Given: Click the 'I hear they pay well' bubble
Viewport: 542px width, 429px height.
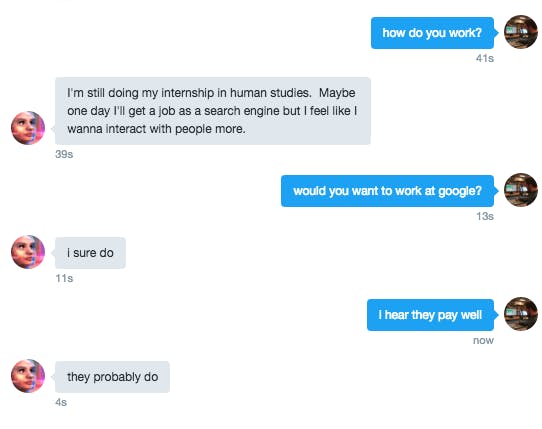Looking at the screenshot, I should (x=430, y=315).
